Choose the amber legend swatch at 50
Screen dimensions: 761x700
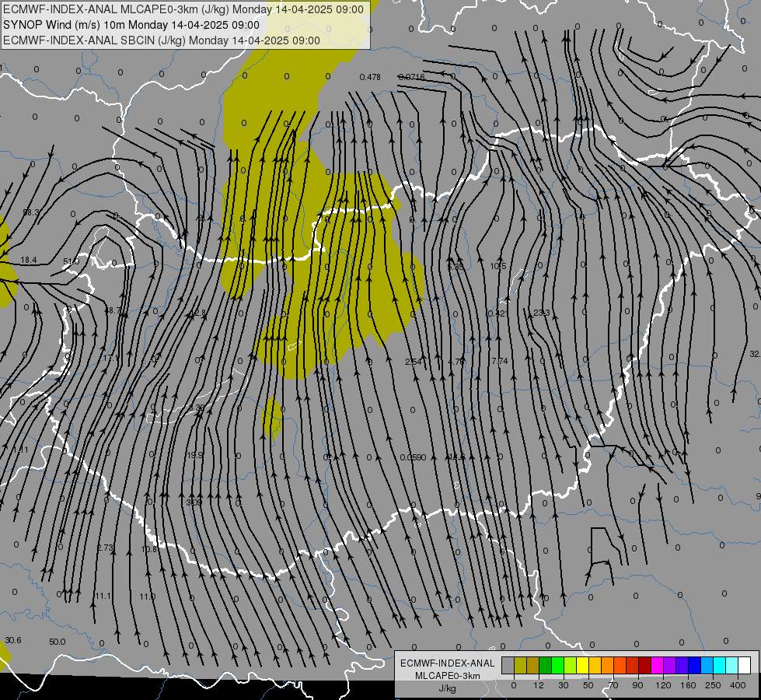595,666
